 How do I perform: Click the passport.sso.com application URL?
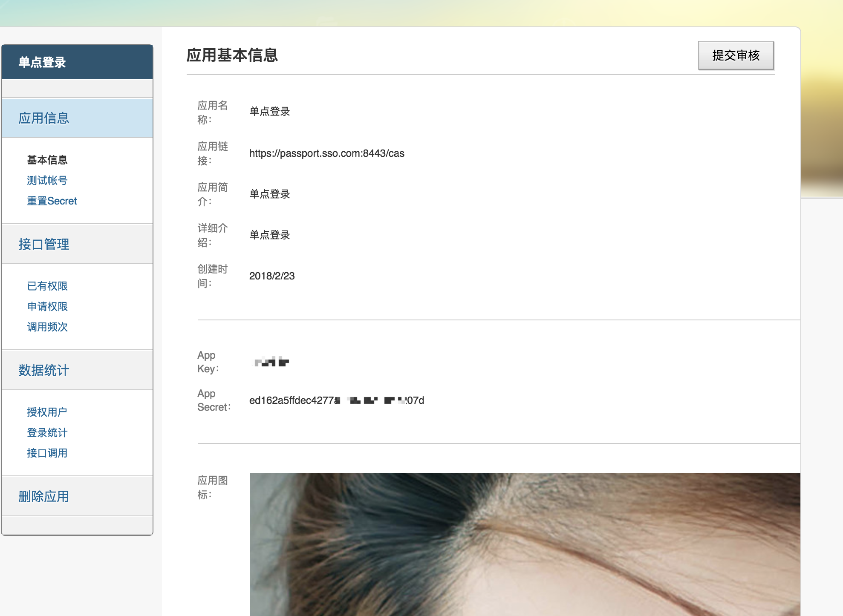(326, 153)
